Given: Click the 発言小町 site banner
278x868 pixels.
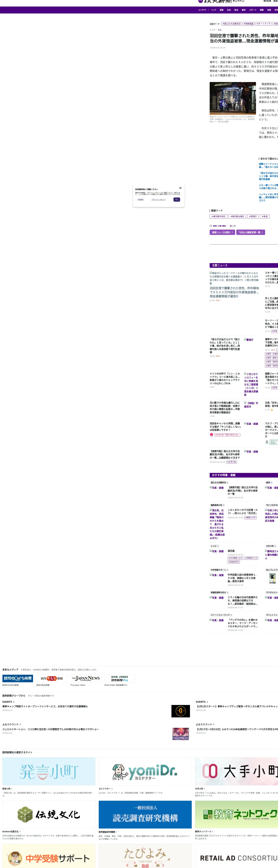Looking at the screenshot, I should click(x=49, y=771).
